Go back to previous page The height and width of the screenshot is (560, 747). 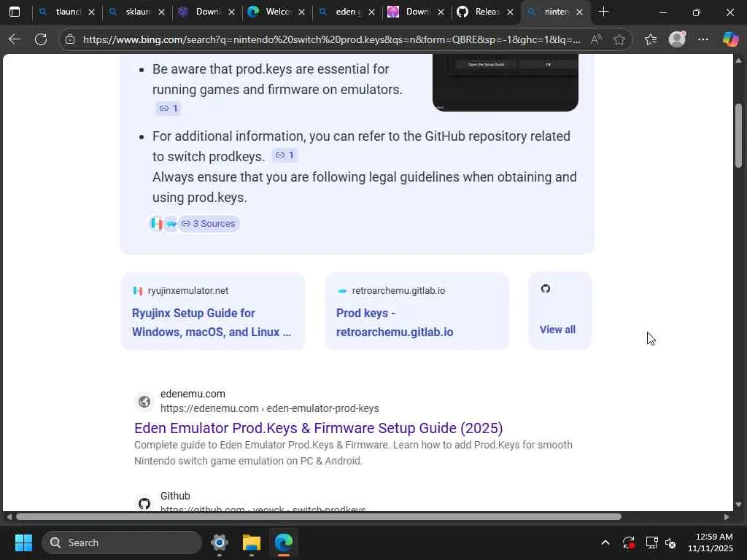15,39
